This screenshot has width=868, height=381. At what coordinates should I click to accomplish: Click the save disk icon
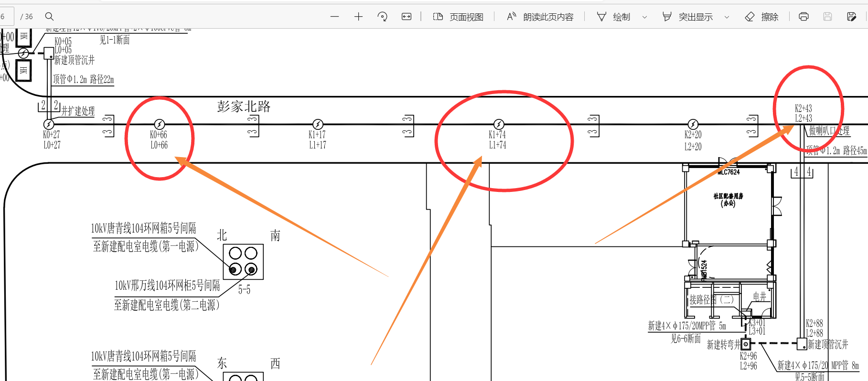click(827, 17)
